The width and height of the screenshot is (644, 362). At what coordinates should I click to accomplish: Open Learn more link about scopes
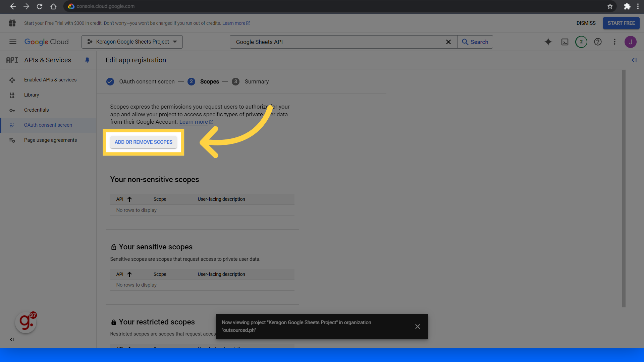(196, 122)
